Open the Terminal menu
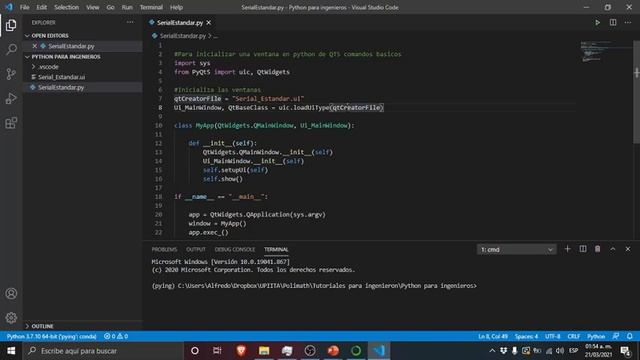The height and width of the screenshot is (360, 640). [151, 7]
